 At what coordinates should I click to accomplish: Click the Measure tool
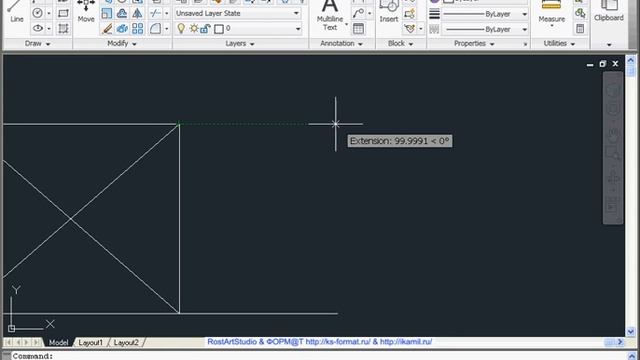point(551,11)
